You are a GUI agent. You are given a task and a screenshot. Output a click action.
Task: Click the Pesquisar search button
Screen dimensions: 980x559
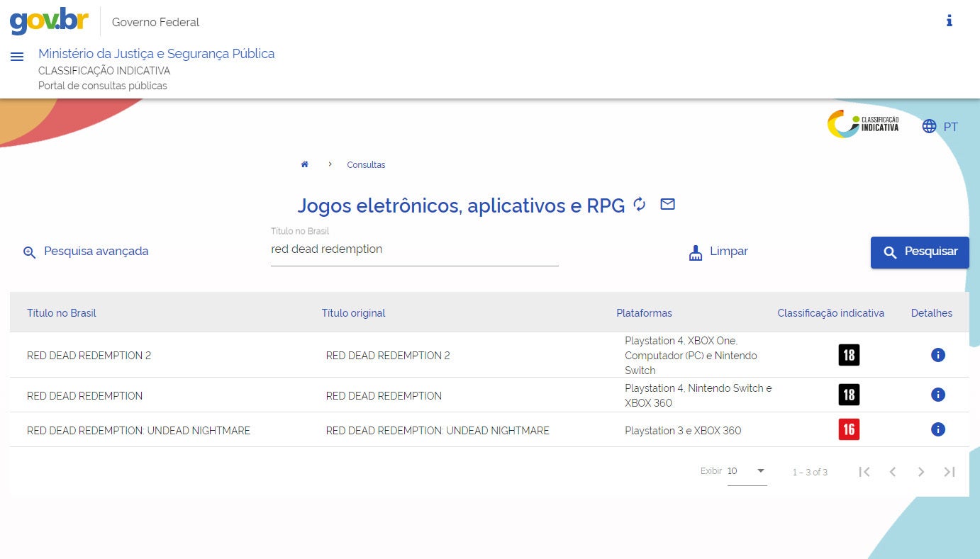pos(920,252)
